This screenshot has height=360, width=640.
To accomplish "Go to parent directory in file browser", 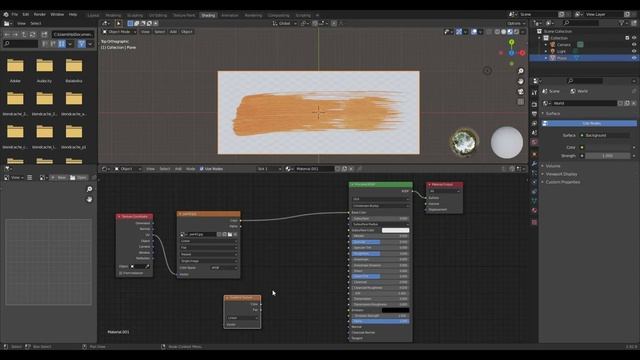I will [24, 35].
